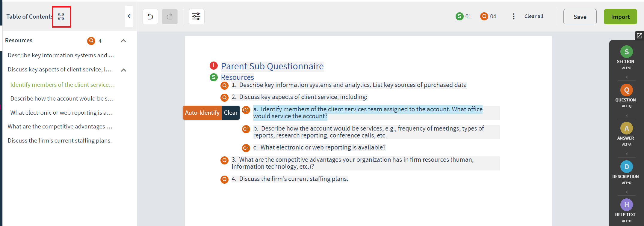The image size is (644, 226).
Task: Pop out the tagging toolbar panel
Action: click(639, 36)
